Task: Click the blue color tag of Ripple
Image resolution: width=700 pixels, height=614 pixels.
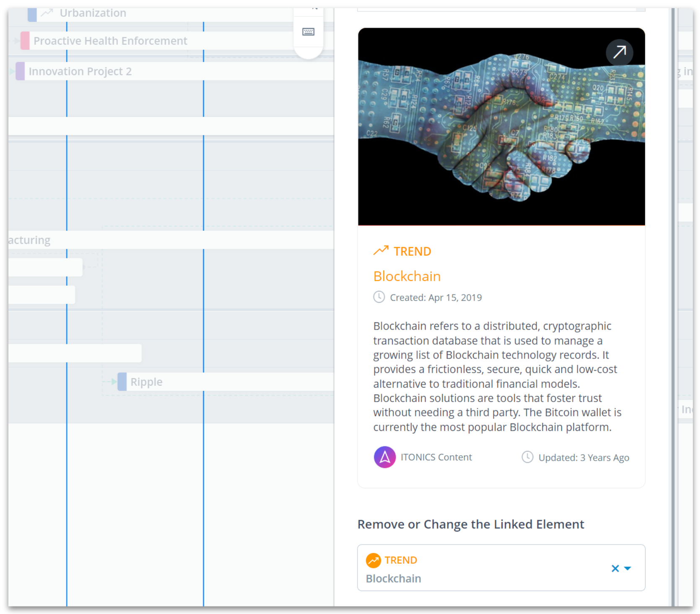Action: [122, 382]
